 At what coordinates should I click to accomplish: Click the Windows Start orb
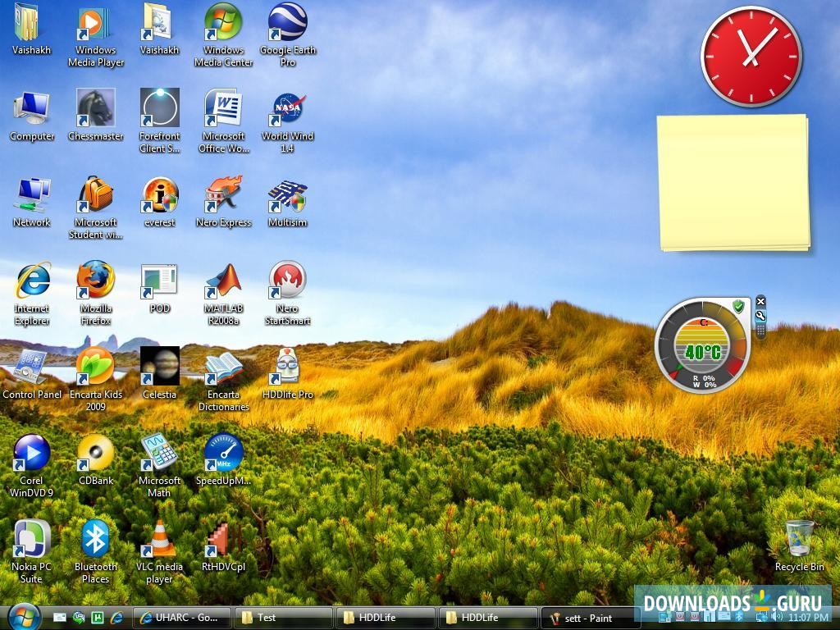pyautogui.click(x=24, y=617)
